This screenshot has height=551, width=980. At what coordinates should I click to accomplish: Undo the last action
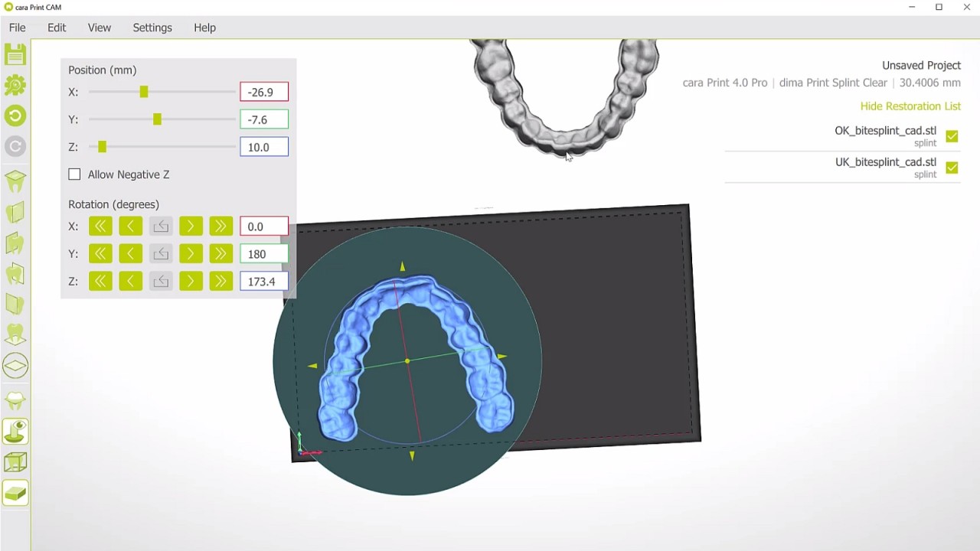point(15,116)
